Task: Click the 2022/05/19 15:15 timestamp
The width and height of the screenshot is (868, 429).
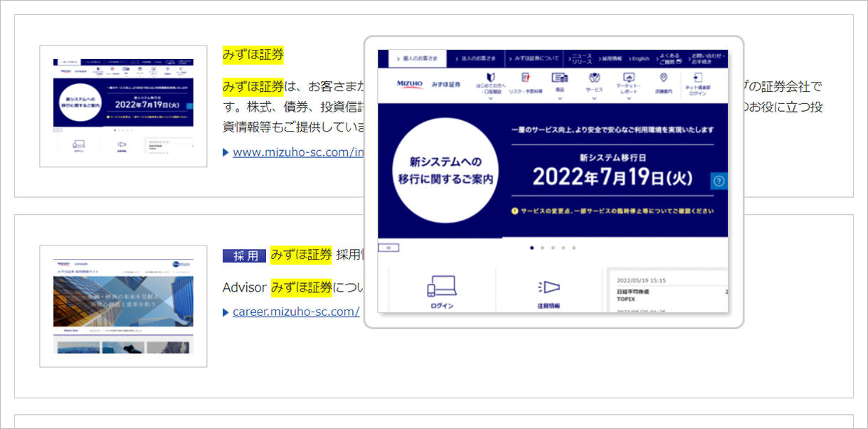Action: coord(642,281)
